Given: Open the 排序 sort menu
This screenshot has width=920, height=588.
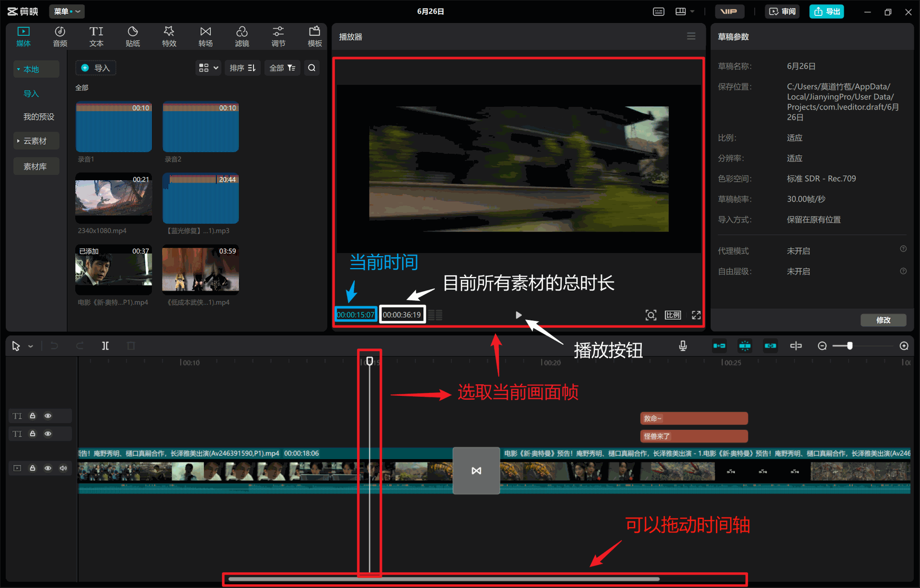Looking at the screenshot, I should pyautogui.click(x=242, y=68).
